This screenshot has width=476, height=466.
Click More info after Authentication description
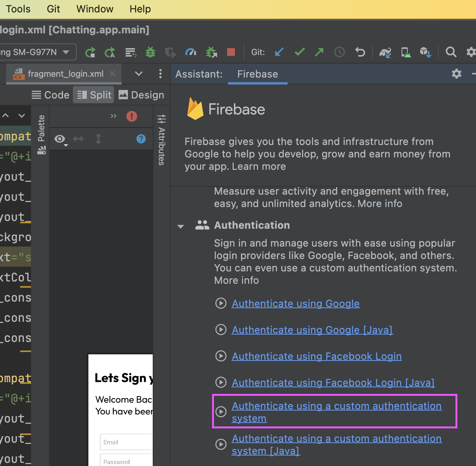click(x=236, y=280)
